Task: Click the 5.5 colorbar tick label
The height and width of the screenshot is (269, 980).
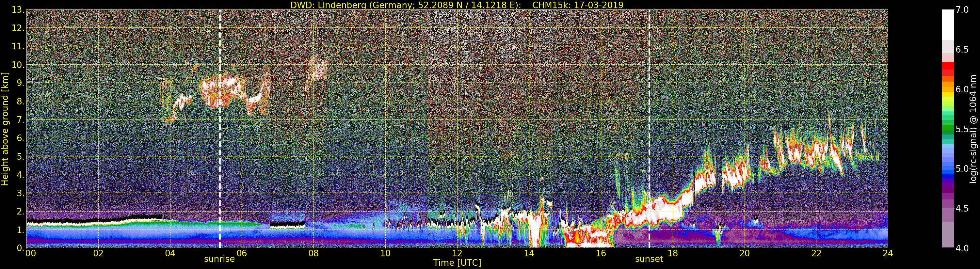Action: tap(962, 129)
